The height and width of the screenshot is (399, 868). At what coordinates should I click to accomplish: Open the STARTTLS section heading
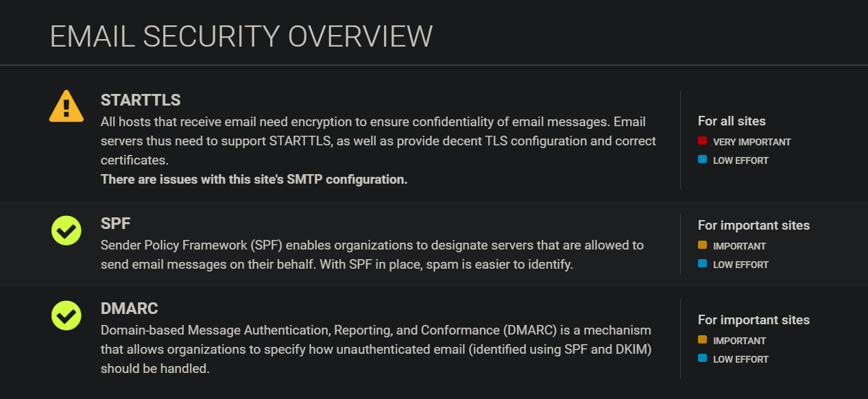click(141, 100)
